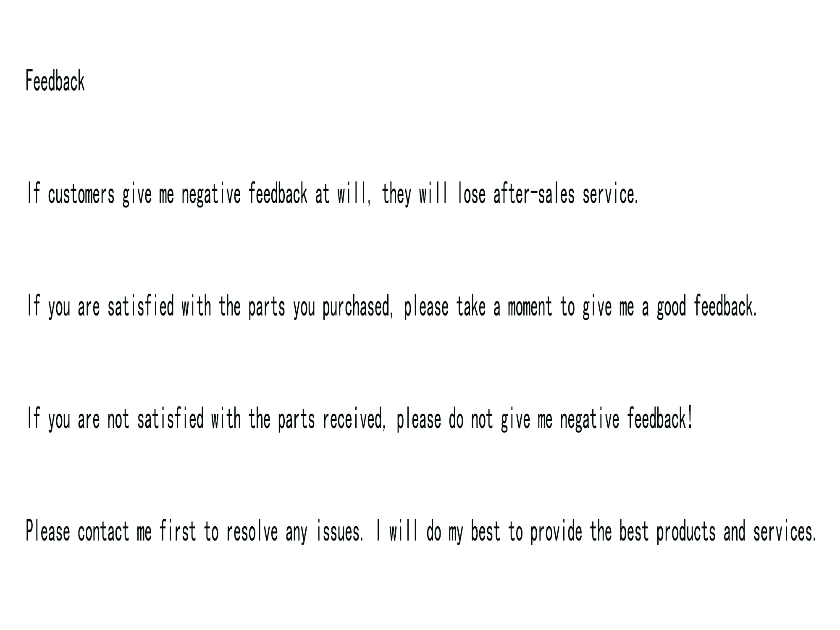Click 'they will lose' phrase

tap(434, 194)
